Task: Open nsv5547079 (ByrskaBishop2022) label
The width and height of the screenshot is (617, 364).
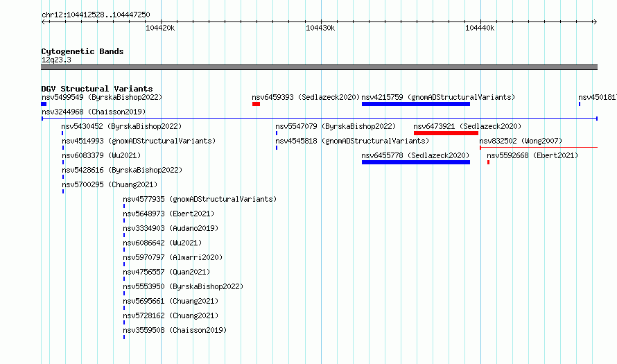Action: (336, 126)
